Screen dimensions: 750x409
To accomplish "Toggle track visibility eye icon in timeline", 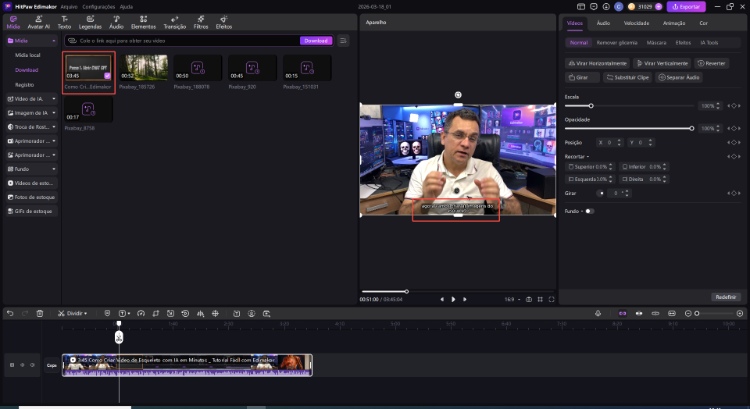I will [33, 365].
